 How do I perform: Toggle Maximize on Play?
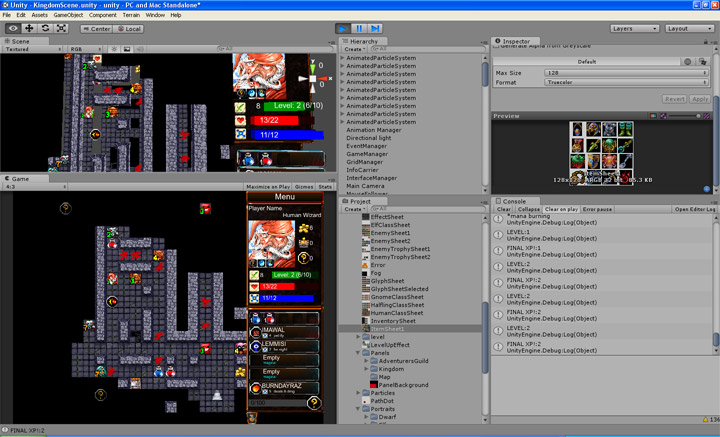pyautogui.click(x=268, y=187)
